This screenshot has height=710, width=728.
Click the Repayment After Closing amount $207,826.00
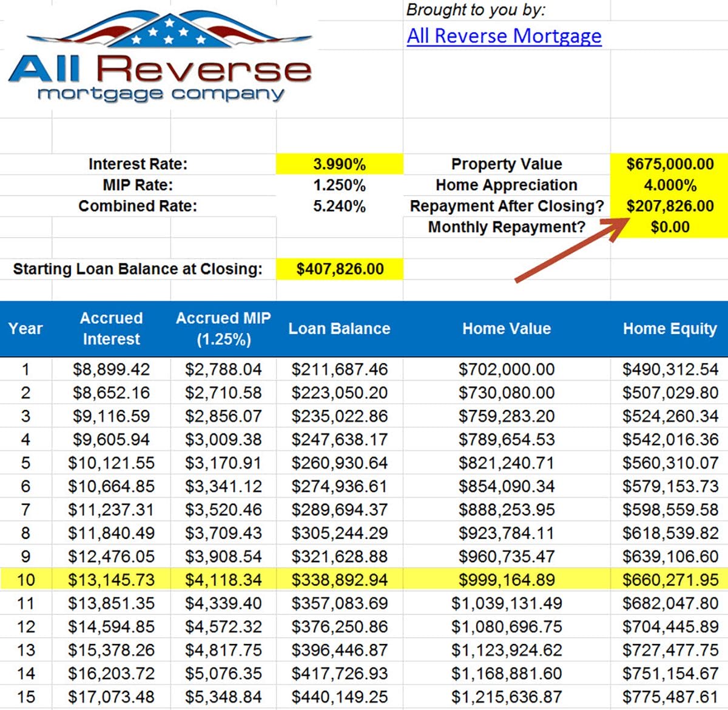670,206
